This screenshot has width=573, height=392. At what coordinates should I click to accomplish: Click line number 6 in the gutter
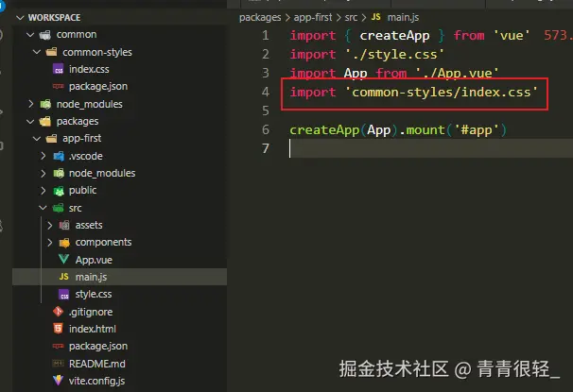coord(266,129)
